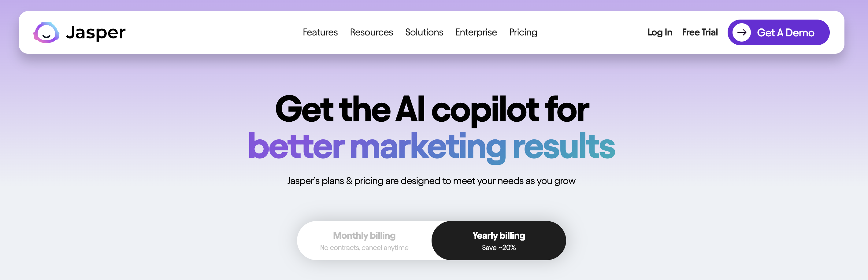The image size is (868, 280).
Task: Click the 'No contracts, cancel anytime' text
Action: click(364, 248)
